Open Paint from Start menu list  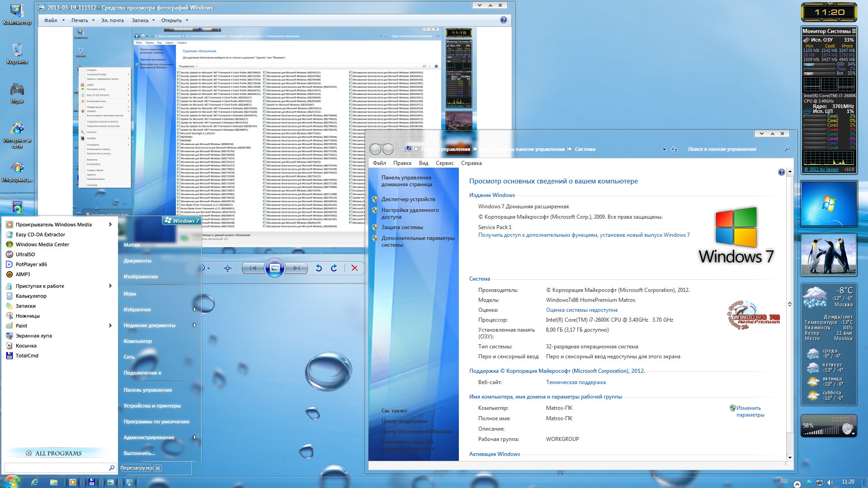pyautogui.click(x=22, y=325)
